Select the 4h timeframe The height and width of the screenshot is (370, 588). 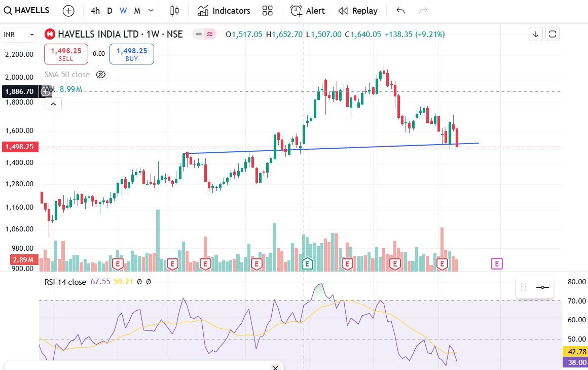point(95,11)
